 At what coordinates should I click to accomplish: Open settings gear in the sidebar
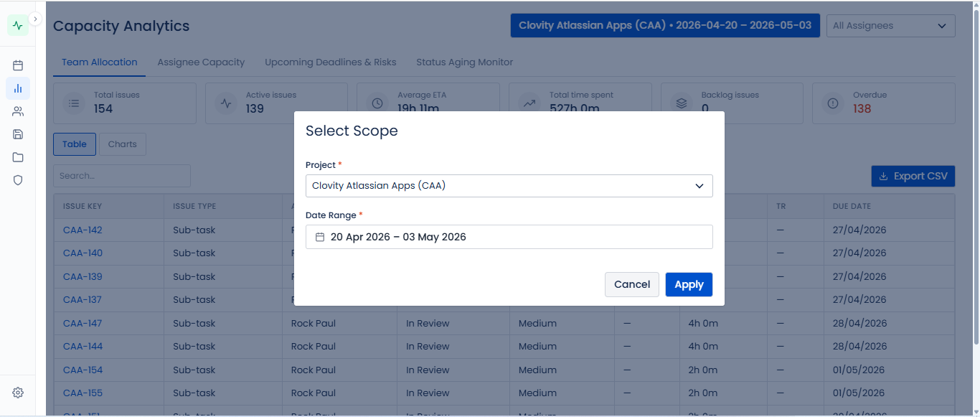click(x=18, y=393)
